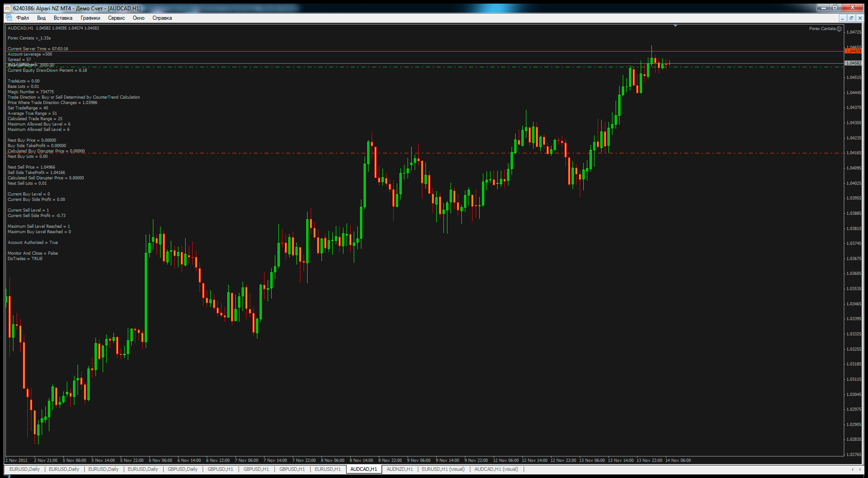Click the 'Forex Cantata' label at top right
The height and width of the screenshot is (478, 868).
[822, 29]
